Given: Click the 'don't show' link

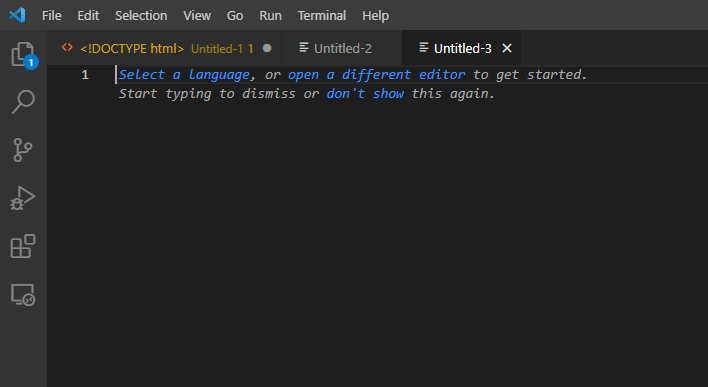Looking at the screenshot, I should coord(365,93).
